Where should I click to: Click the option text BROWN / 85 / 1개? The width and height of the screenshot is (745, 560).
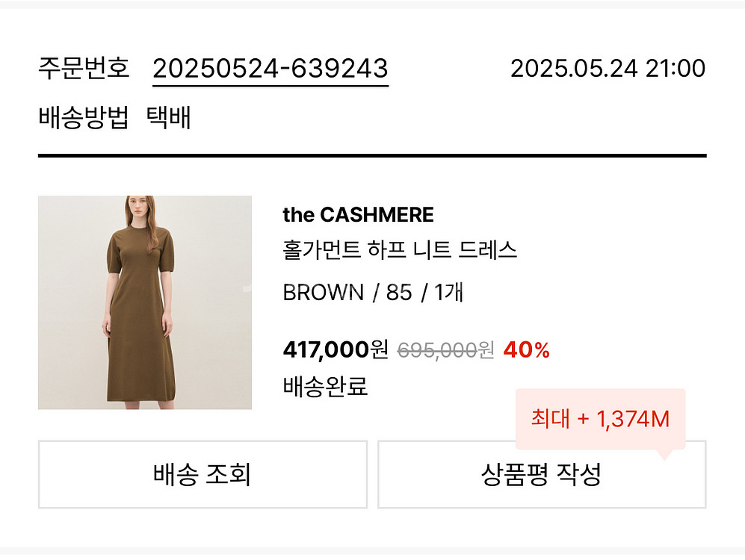tap(373, 292)
